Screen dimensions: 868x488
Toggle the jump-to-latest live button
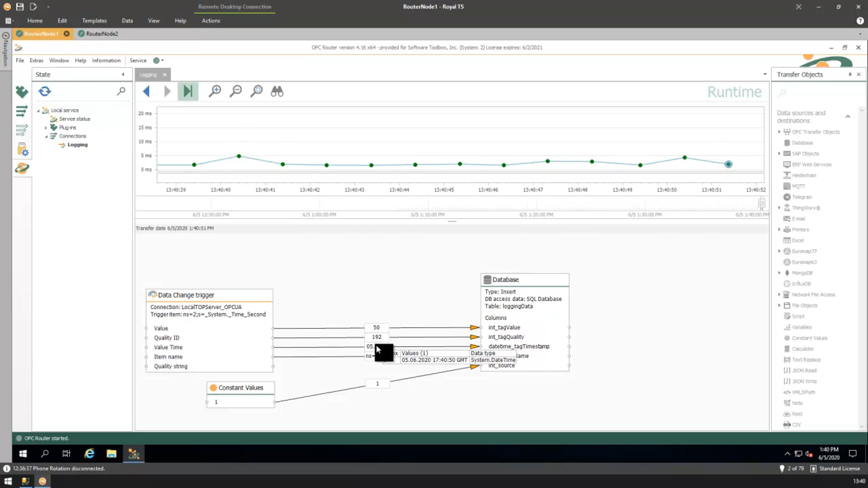point(188,91)
